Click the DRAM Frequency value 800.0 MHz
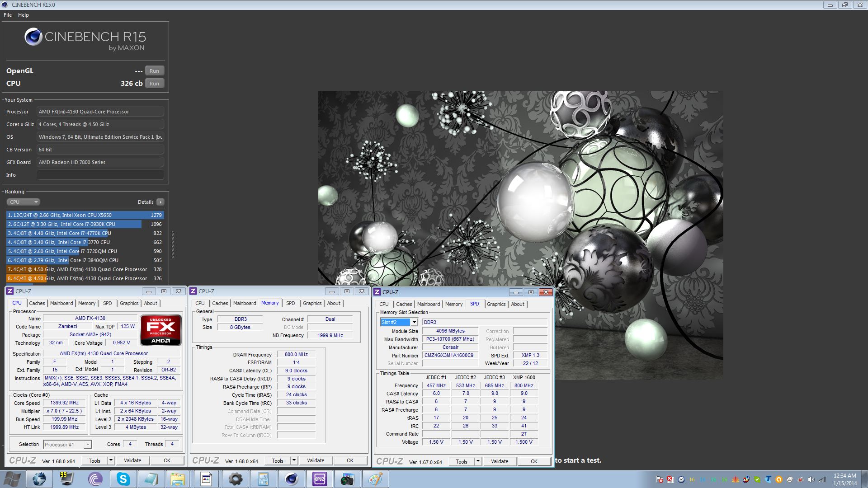 click(x=296, y=355)
